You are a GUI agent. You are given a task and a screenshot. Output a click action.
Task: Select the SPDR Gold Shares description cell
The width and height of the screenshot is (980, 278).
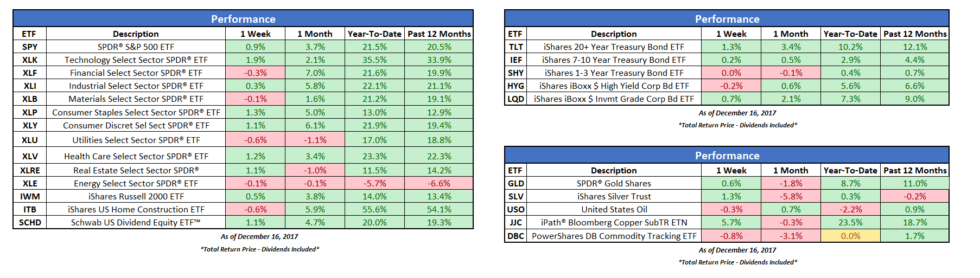pyautogui.click(x=613, y=184)
